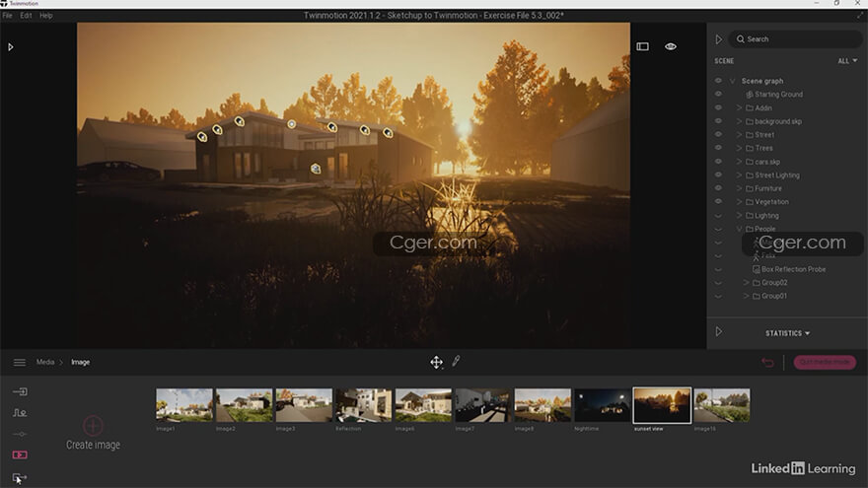
Task: Click the Create image plus circle
Action: click(x=93, y=426)
